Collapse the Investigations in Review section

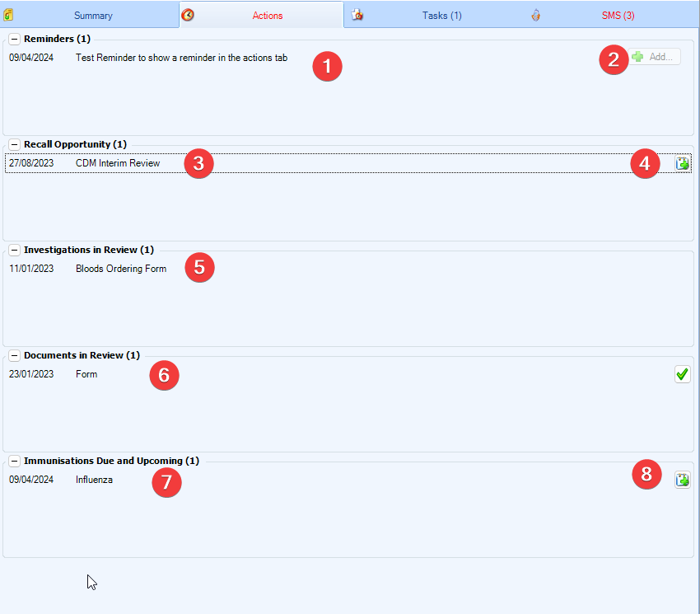click(14, 250)
